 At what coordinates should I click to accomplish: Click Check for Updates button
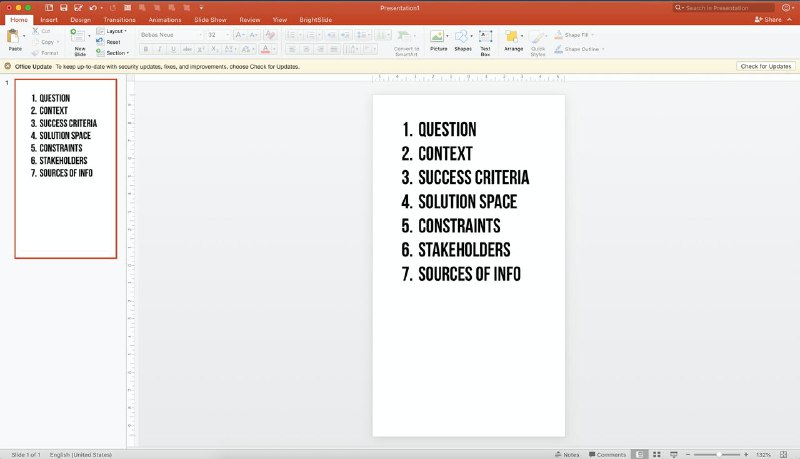pyautogui.click(x=765, y=66)
